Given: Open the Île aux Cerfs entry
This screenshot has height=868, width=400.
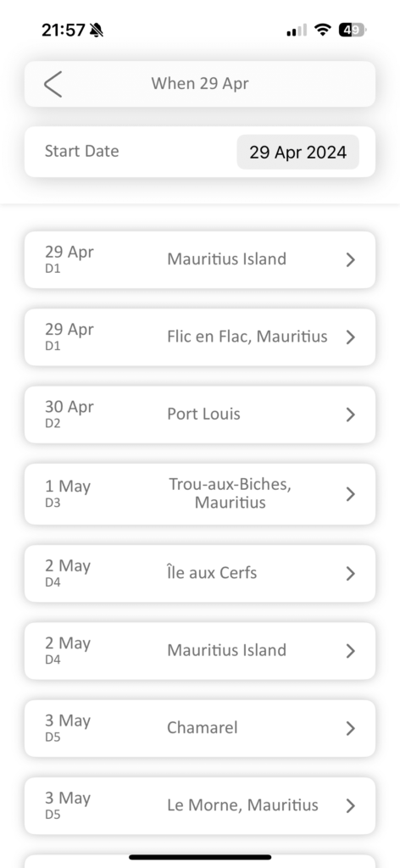Looking at the screenshot, I should (x=200, y=573).
